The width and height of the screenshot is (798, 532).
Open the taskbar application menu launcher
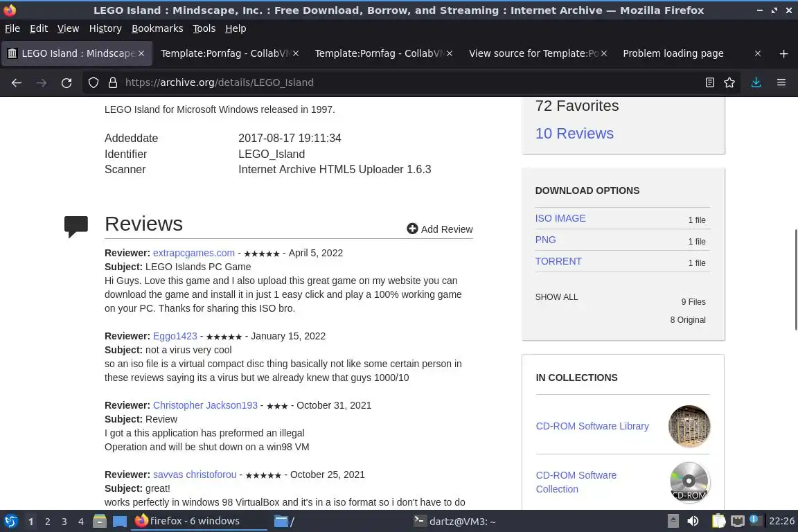tap(10, 522)
